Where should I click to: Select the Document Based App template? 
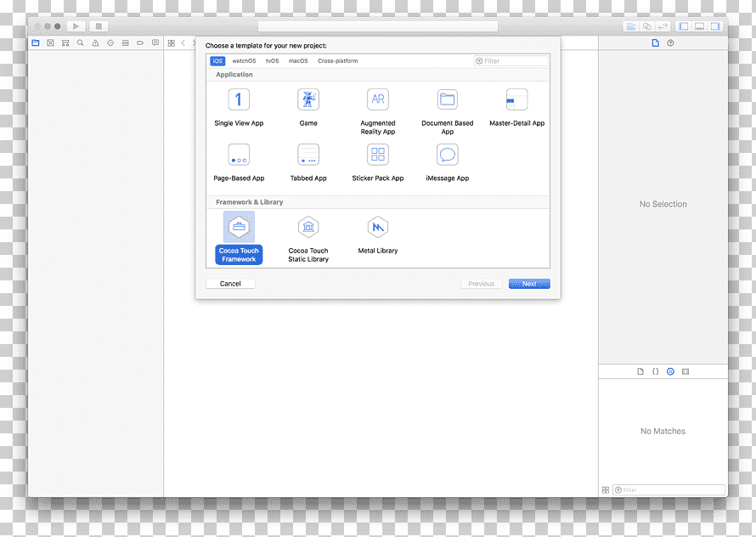[447, 111]
